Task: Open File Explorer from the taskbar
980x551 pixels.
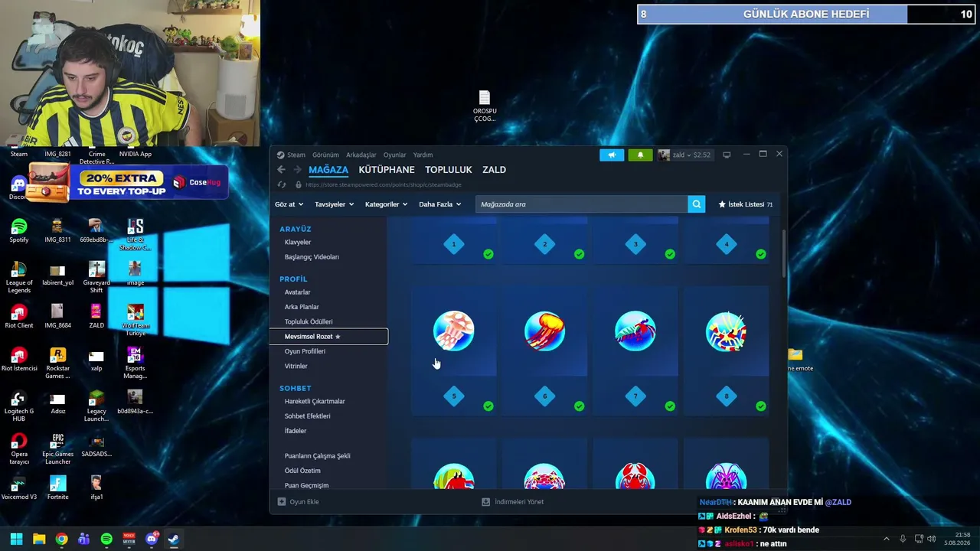Action: click(x=39, y=539)
